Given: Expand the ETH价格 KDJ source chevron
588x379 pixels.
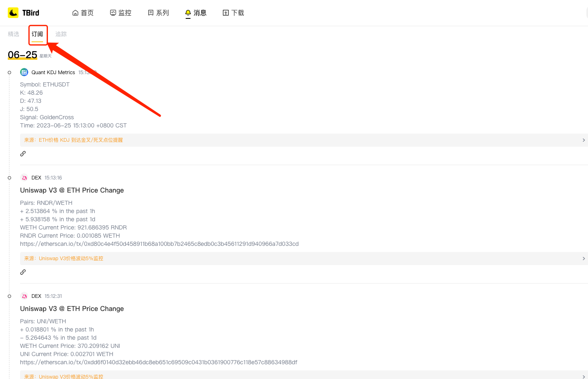Looking at the screenshot, I should 583,140.
